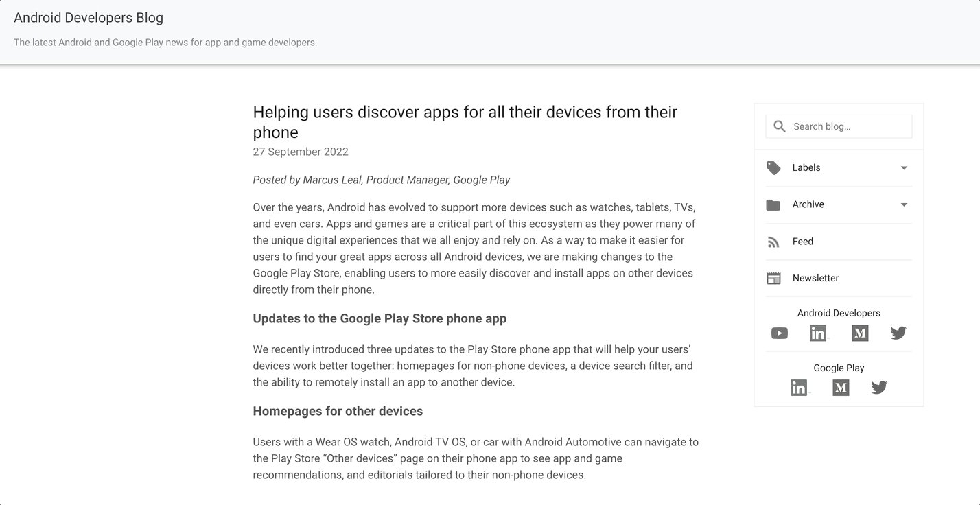This screenshot has width=980, height=505.
Task: Click the Updates to Google Play Store heading
Action: (x=380, y=318)
